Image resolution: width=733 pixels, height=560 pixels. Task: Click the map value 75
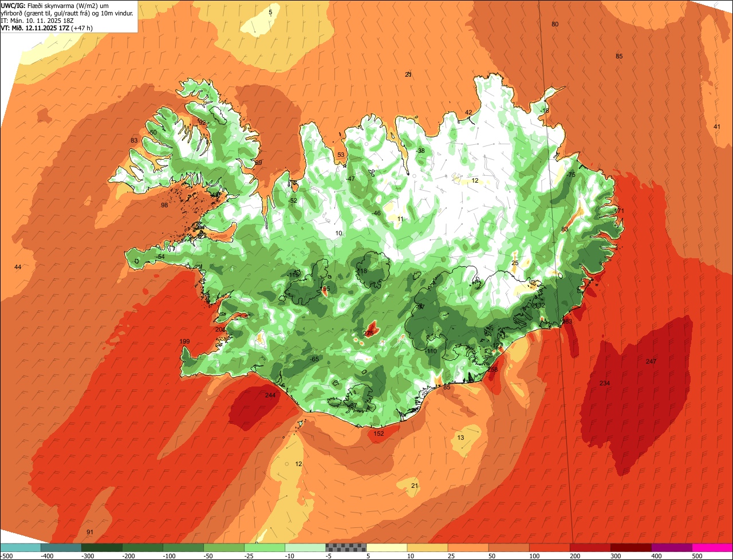pyautogui.click(x=572, y=175)
